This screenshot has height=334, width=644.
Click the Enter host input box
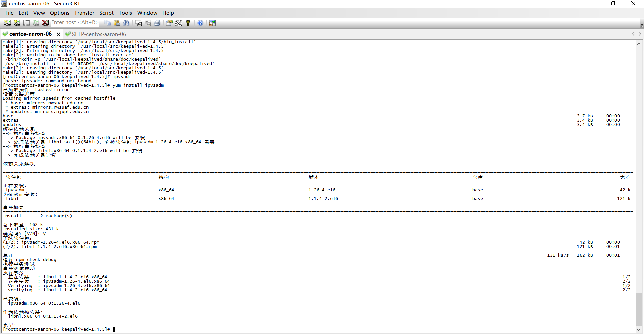coord(75,22)
